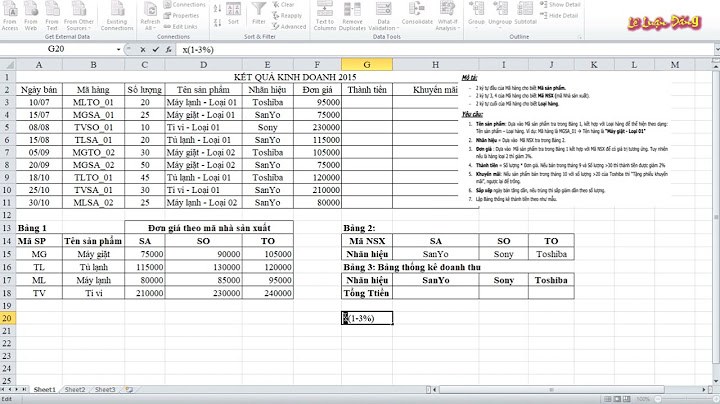Click the Existing Connections icon
720x404 pixels.
point(117,16)
